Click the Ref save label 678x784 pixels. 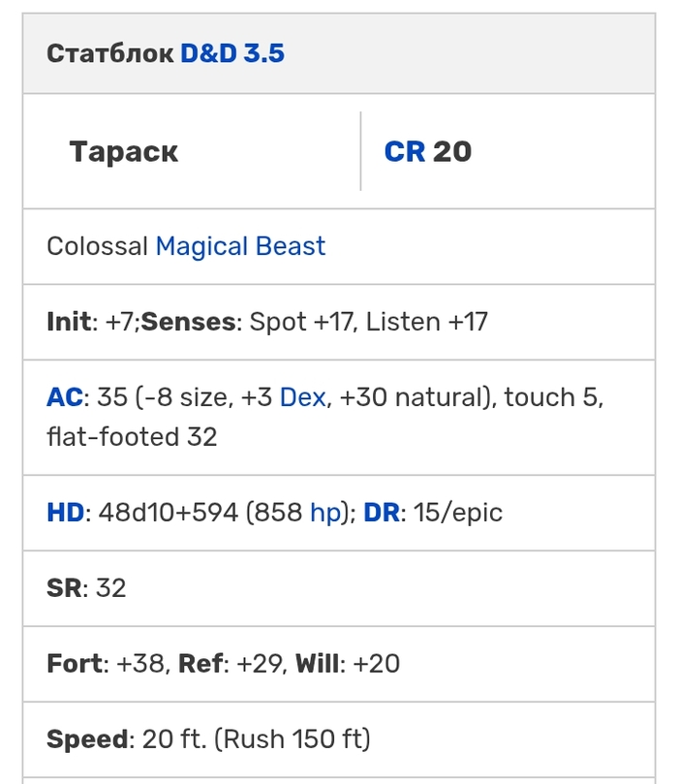200,664
